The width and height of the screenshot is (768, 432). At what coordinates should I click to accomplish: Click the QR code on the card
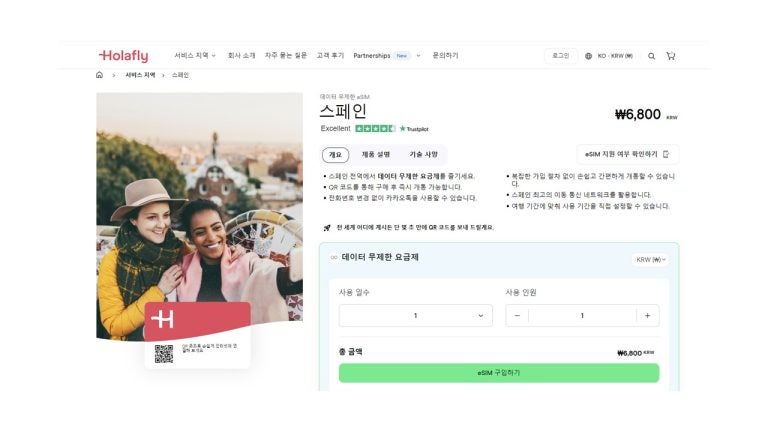click(x=164, y=354)
